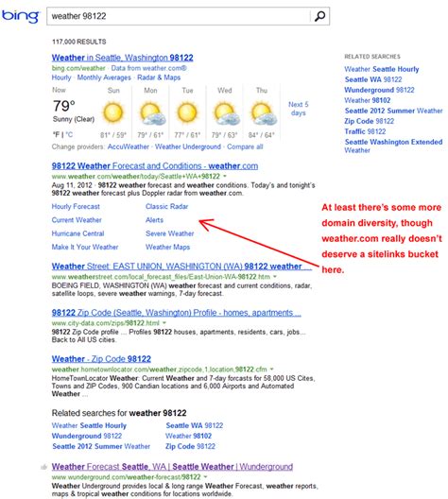448x499 pixels.
Task: Open 'Current Weather' sitelink
Action: [77, 220]
